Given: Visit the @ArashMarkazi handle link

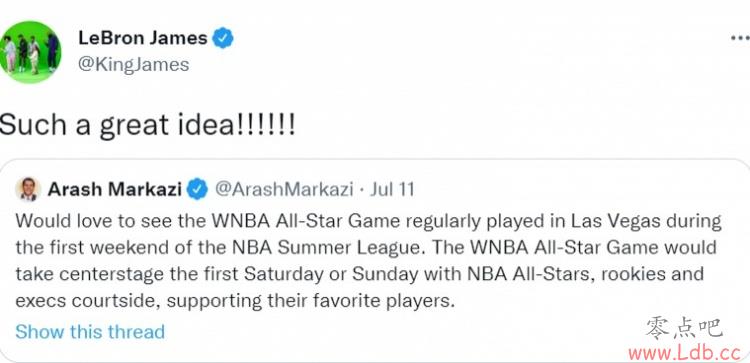Looking at the screenshot, I should [x=284, y=190].
